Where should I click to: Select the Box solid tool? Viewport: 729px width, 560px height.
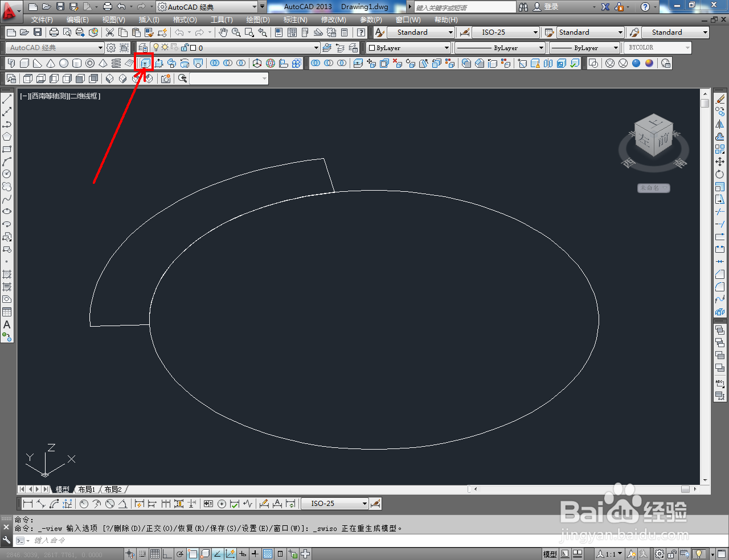pos(24,63)
